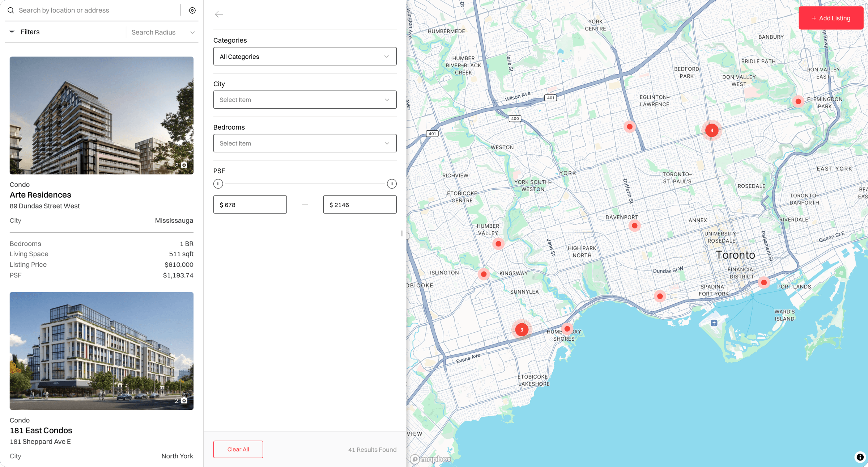The image size is (868, 467).
Task: Click the 181 East Condos listing title
Action: click(x=41, y=430)
